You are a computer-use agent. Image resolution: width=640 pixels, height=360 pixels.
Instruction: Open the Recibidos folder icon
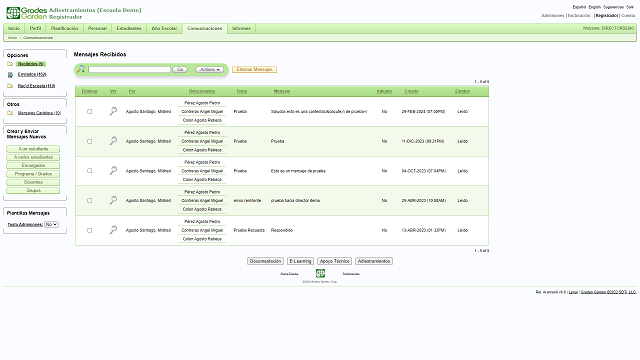tap(10, 64)
